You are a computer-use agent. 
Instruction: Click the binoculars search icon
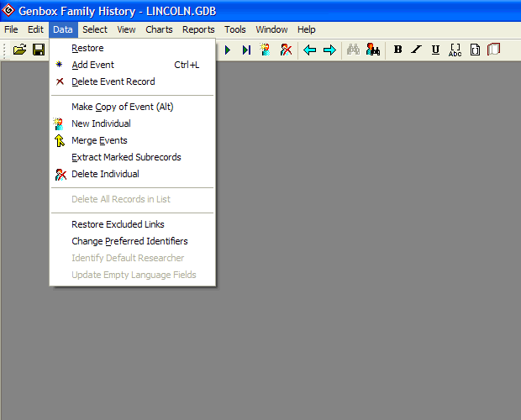point(354,50)
